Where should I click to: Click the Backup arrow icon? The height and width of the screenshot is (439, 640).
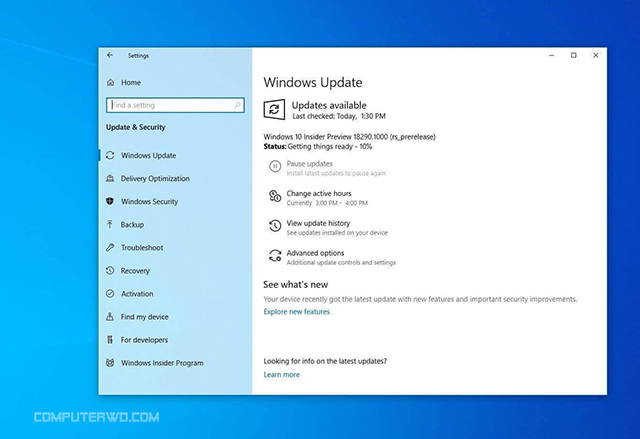point(110,224)
